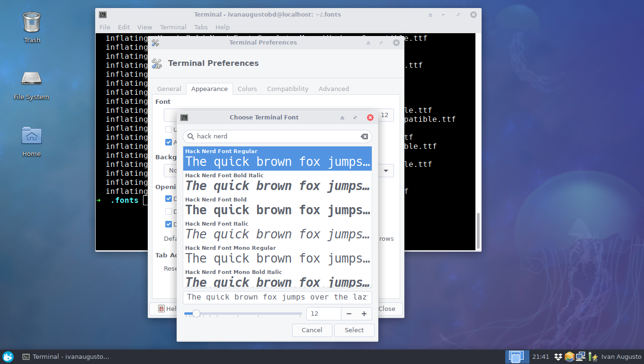The width and height of the screenshot is (644, 364).
Task: Click the 21:41 clock in the panel
Action: point(541,356)
